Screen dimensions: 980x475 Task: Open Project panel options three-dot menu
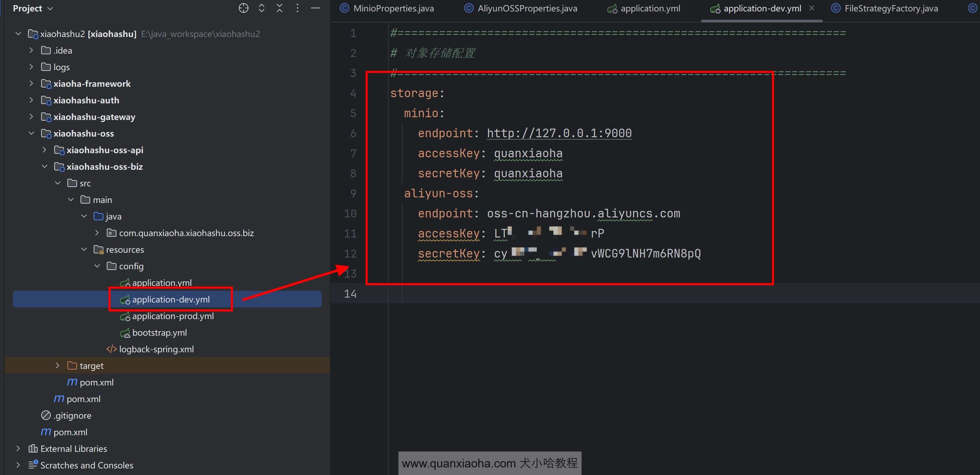(x=298, y=8)
